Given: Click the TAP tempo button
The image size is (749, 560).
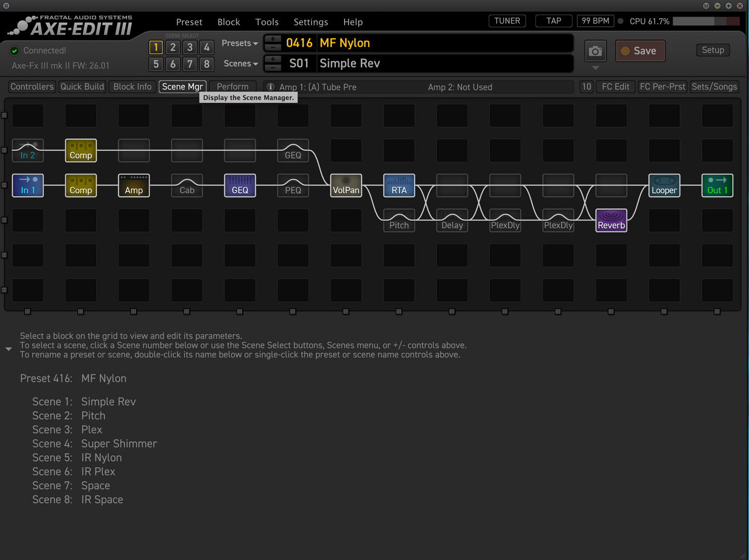Looking at the screenshot, I should pyautogui.click(x=554, y=21).
